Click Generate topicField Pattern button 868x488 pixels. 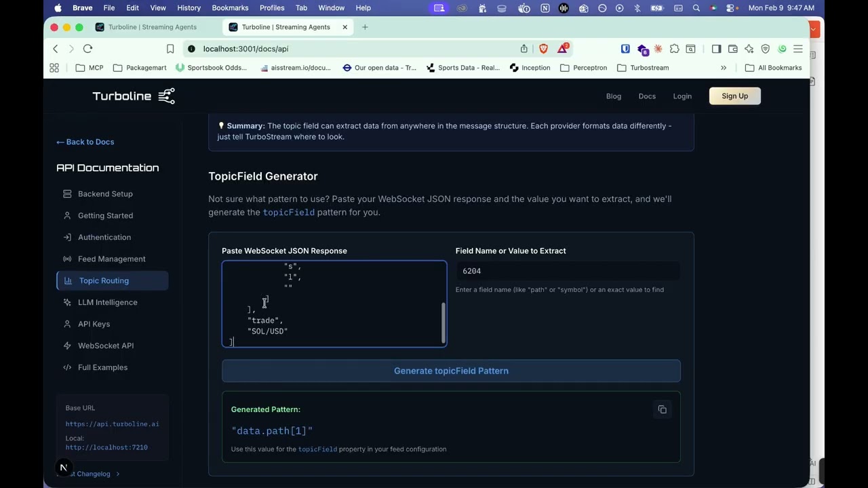(x=451, y=371)
